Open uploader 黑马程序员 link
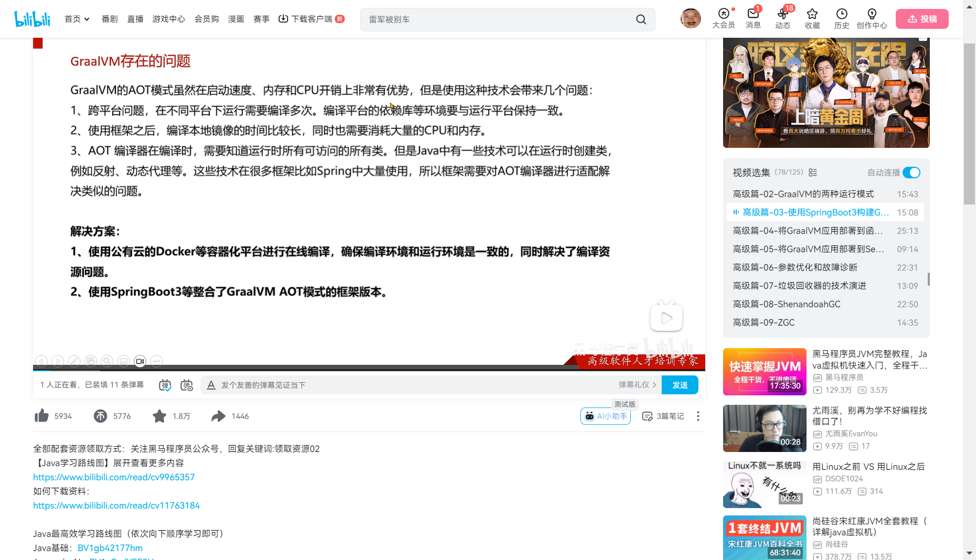This screenshot has height=560, width=976. coord(844,378)
